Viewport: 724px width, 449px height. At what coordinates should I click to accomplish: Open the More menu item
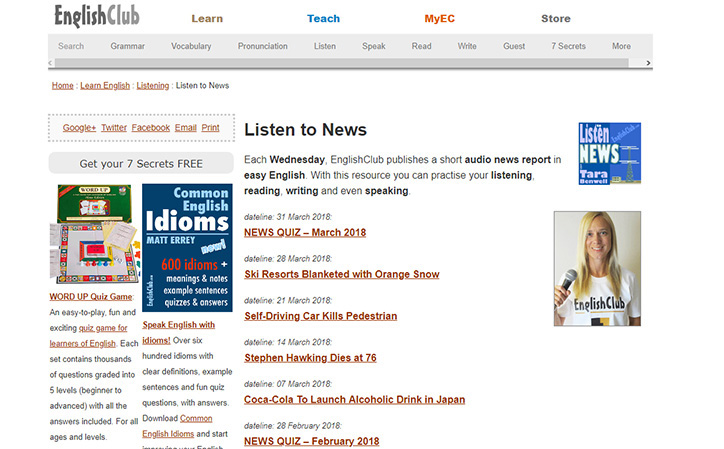pyautogui.click(x=621, y=46)
